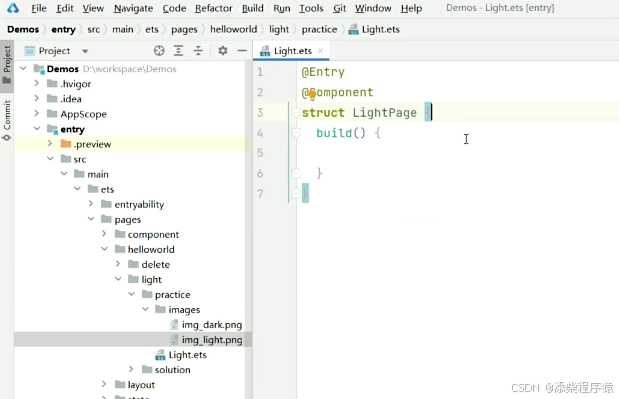Click pages breadcrumb segment
Screen dimensions: 619x399
coord(184,29)
